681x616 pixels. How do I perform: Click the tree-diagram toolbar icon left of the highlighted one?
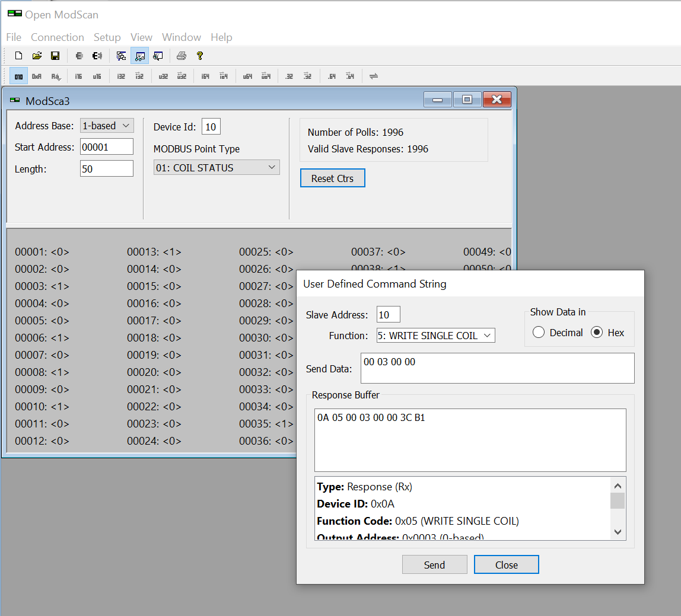point(121,56)
